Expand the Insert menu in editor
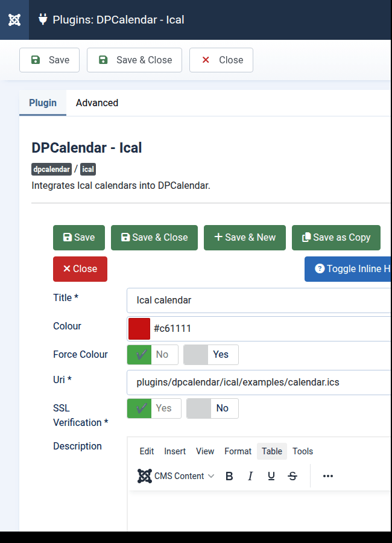Screen dimensions: 392x543 point(175,451)
